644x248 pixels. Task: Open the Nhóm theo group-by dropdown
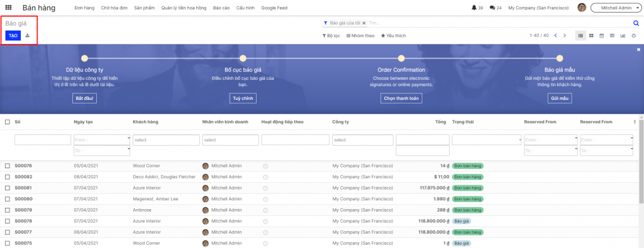click(x=360, y=36)
